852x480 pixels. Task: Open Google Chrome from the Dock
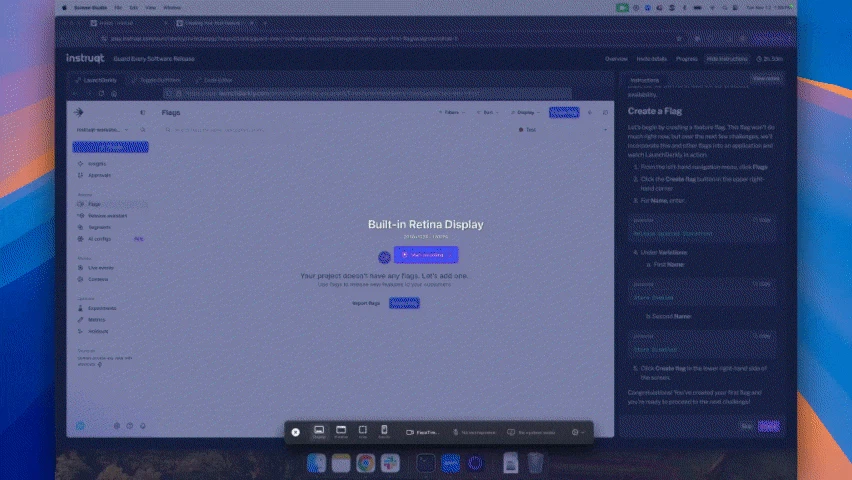pos(366,463)
